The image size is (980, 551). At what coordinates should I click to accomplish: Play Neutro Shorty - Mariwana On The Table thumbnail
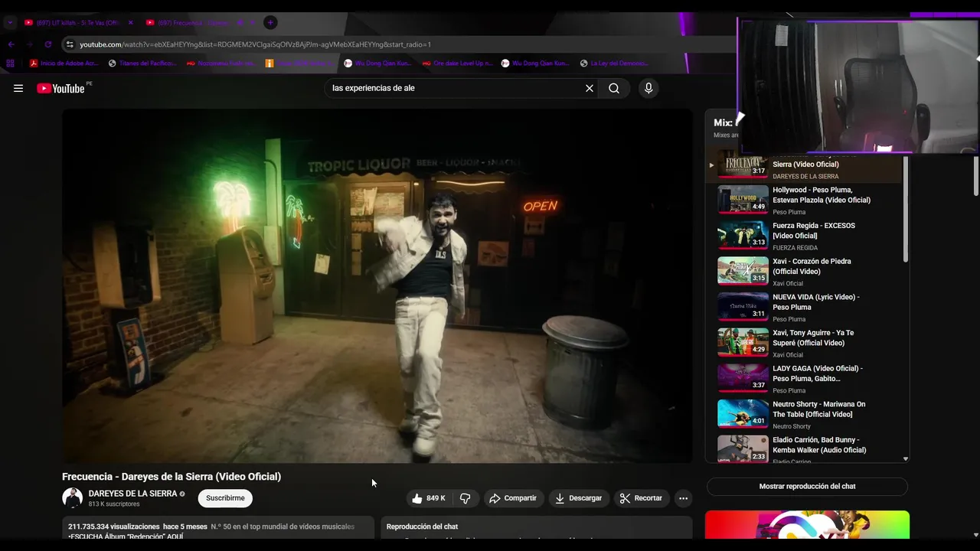click(743, 413)
